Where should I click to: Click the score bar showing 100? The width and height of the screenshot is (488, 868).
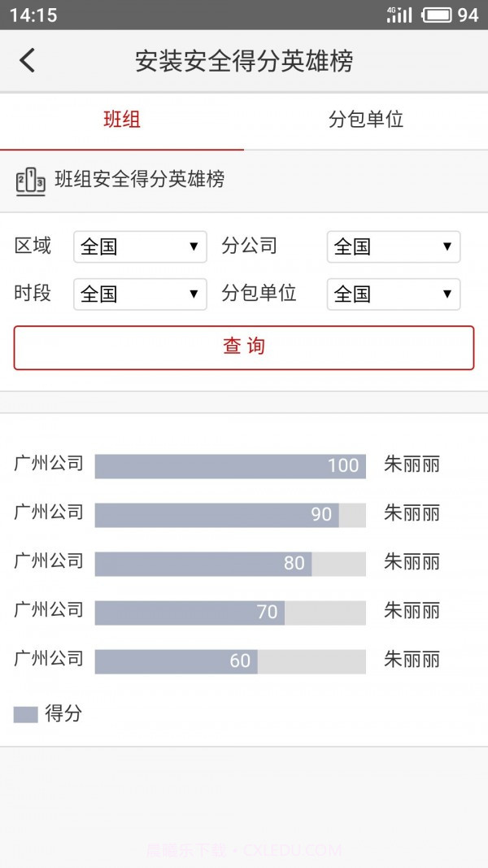[230, 465]
